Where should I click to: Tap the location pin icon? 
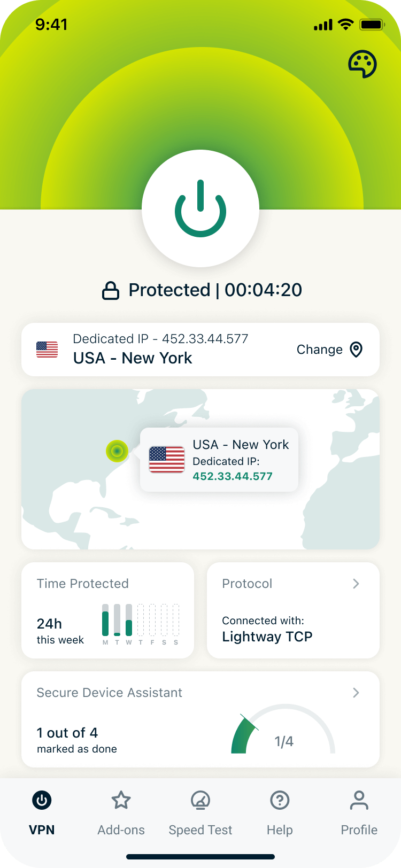[x=356, y=350]
